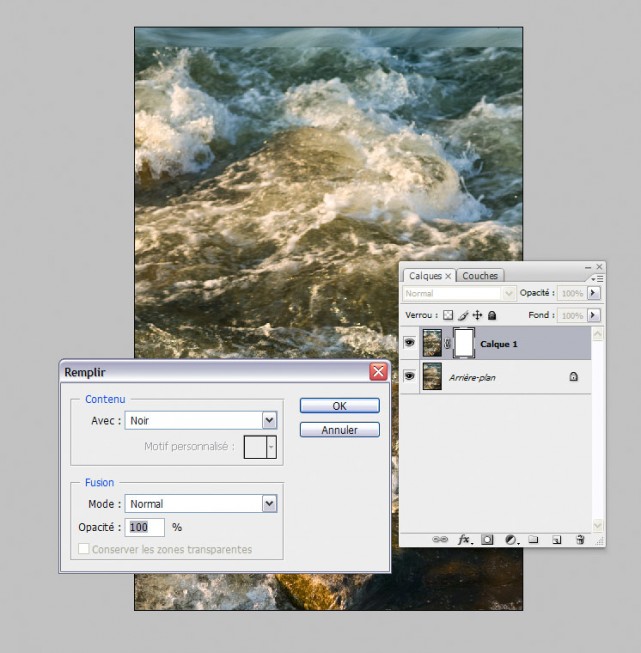Lock layer position move icon

click(477, 315)
